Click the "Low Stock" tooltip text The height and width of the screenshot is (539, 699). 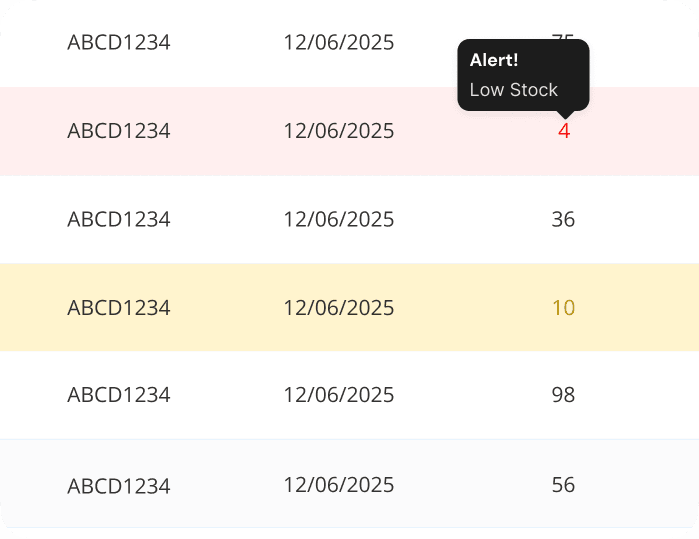tap(513, 89)
